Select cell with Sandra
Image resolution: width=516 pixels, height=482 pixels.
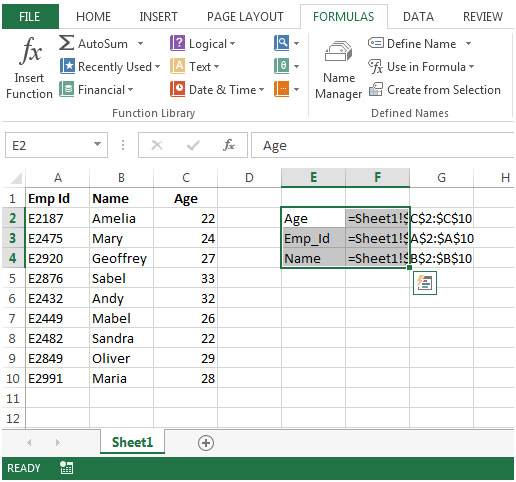point(121,338)
